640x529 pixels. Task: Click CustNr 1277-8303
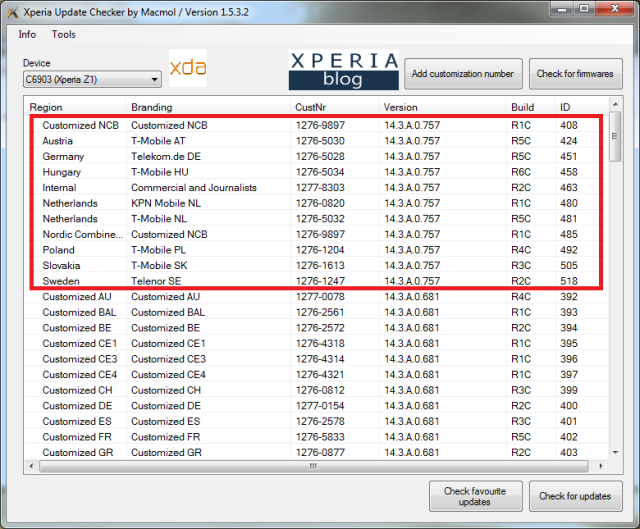point(320,188)
